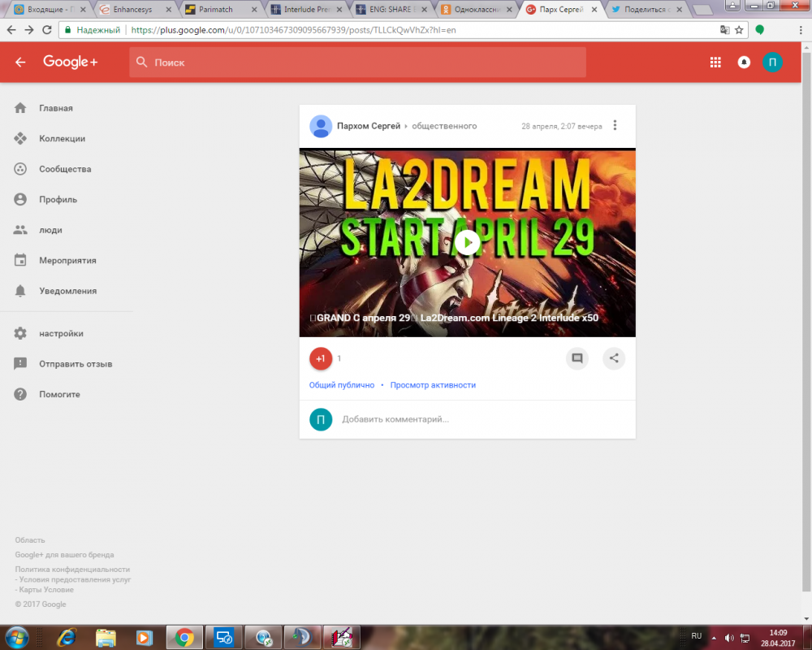
Task: Click the Поиск search box
Action: [x=357, y=63]
